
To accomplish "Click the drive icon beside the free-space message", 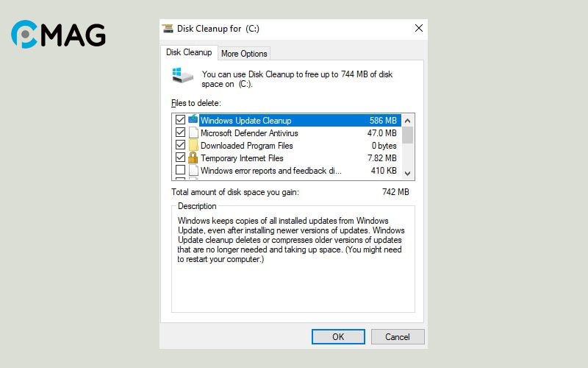I will [x=182, y=74].
